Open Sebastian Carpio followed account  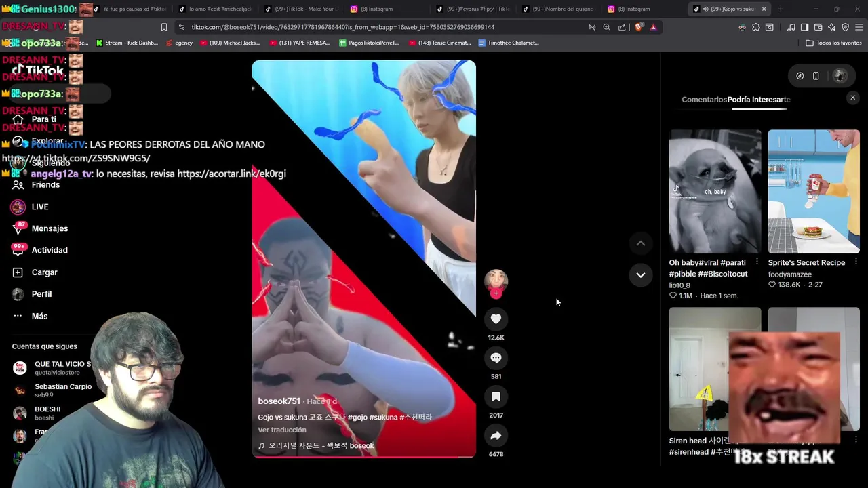pyautogui.click(x=52, y=390)
